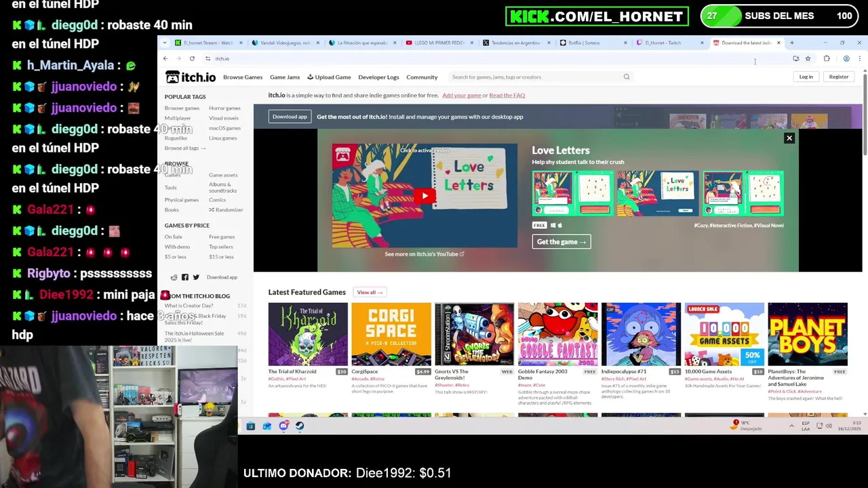
Task: Open the Add your game link
Action: 462,96
